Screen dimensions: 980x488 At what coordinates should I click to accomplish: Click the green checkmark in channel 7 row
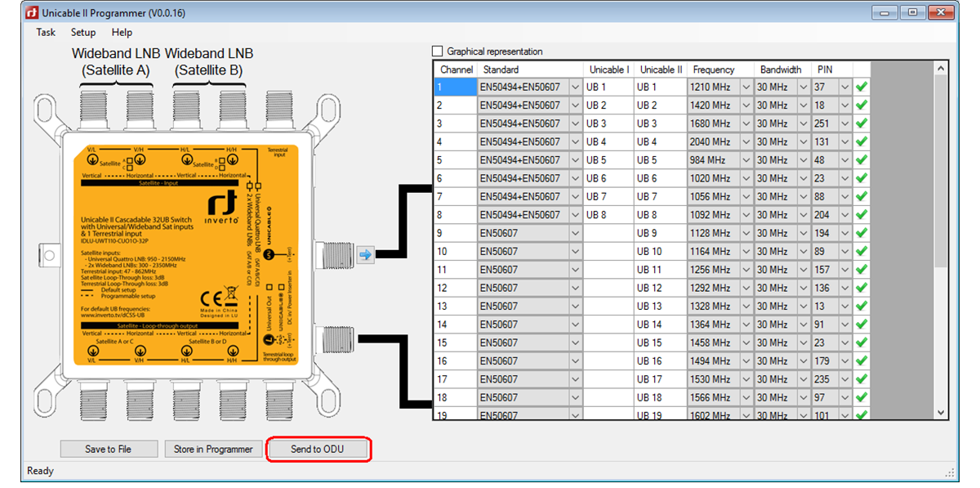click(862, 196)
